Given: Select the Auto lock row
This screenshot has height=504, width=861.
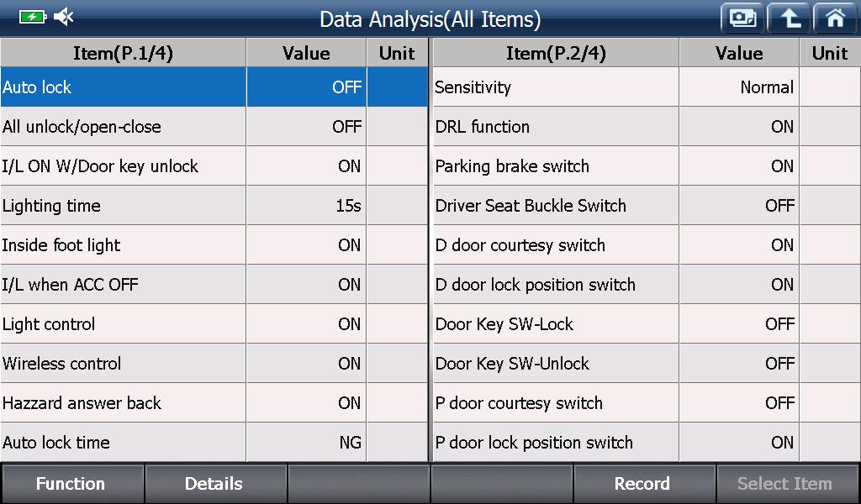Looking at the screenshot, I should tap(214, 87).
